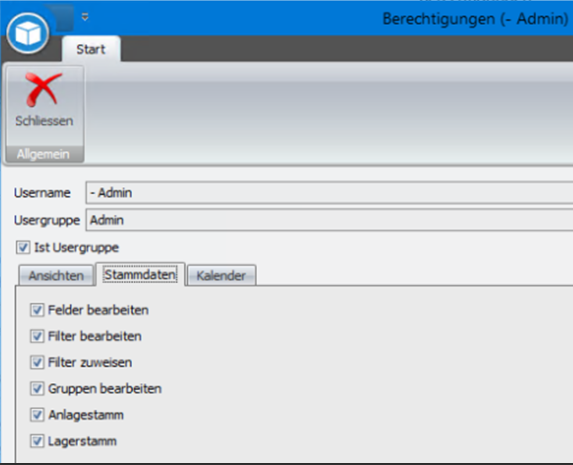
Task: Open the blue cube application button
Action: 28,33
